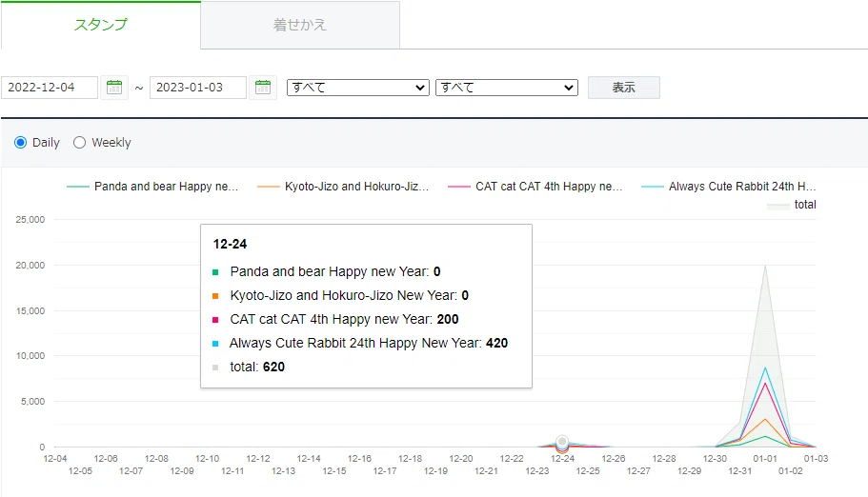Click the 12-31 x-axis date label
The width and height of the screenshot is (868, 497).
point(739,471)
